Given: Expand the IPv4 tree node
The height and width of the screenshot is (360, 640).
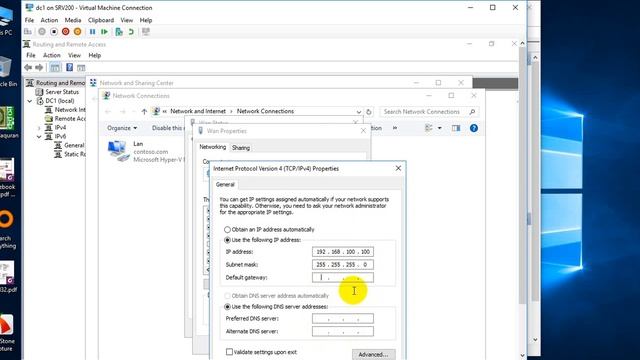Looking at the screenshot, I should 39,128.
